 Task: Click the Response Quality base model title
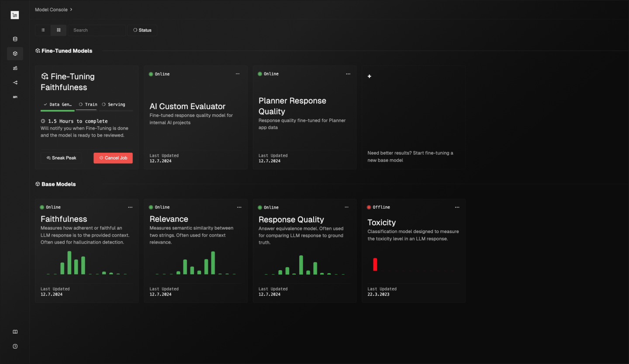[x=291, y=220]
